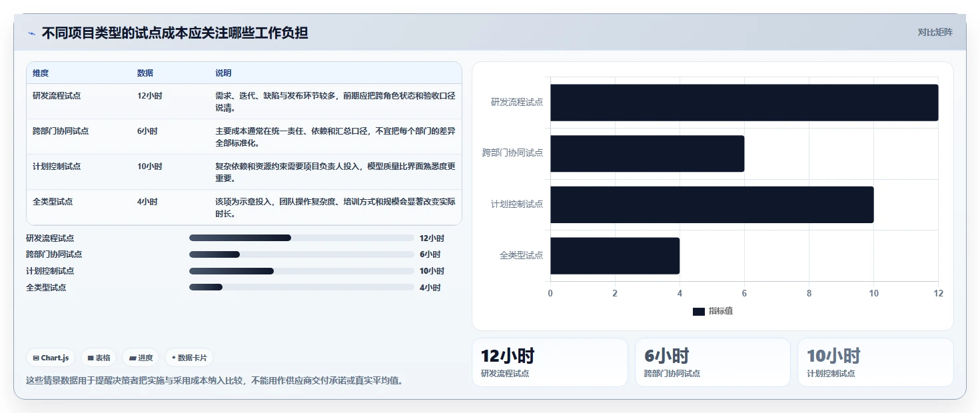The height and width of the screenshot is (413, 980).
Task: Click the 全类型试点 chart axis label
Action: pos(521,256)
